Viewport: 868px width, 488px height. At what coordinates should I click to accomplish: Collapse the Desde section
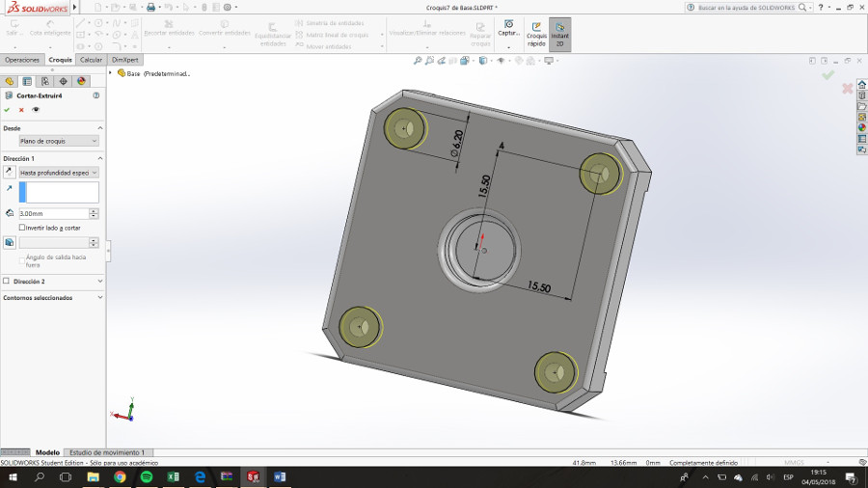click(100, 128)
